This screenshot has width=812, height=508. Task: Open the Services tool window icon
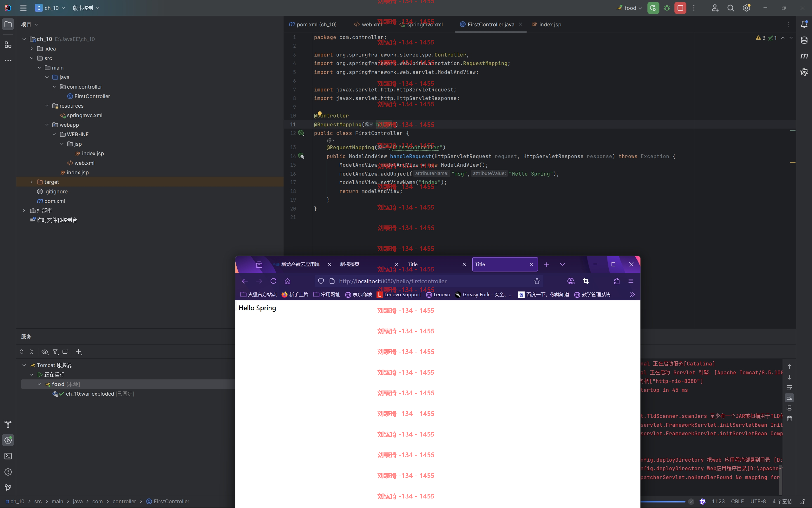click(8, 440)
